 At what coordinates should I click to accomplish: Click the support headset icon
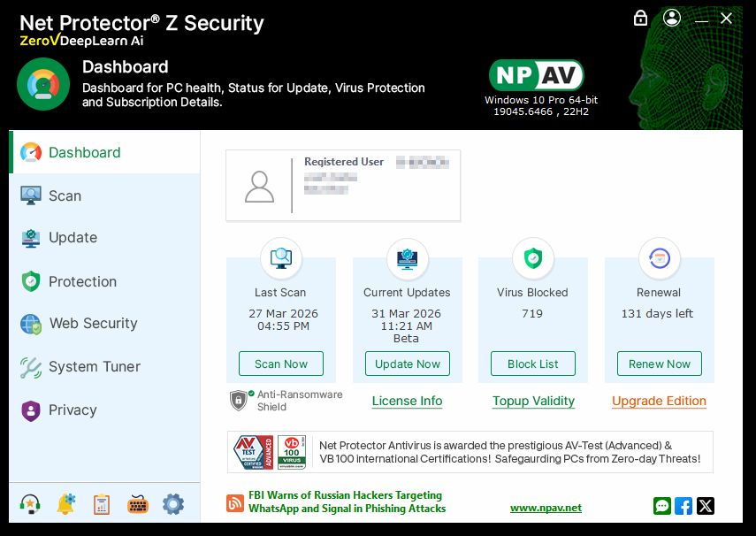click(x=30, y=504)
